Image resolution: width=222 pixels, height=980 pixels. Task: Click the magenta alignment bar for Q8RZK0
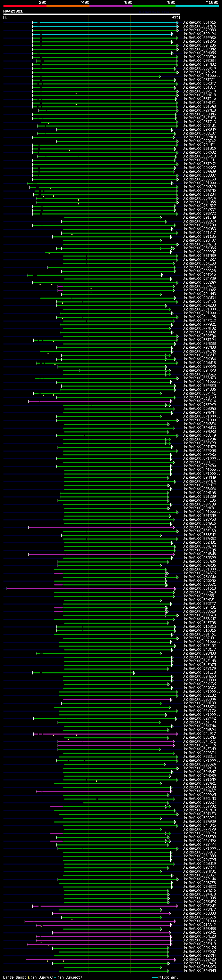pyautogui.click(x=102, y=527)
